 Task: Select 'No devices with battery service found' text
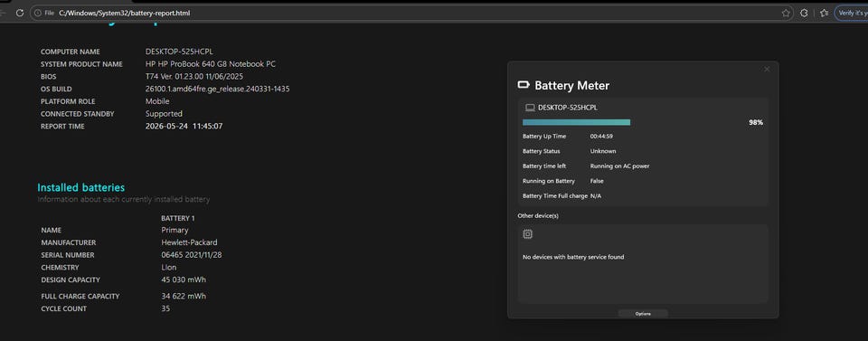pyautogui.click(x=573, y=257)
